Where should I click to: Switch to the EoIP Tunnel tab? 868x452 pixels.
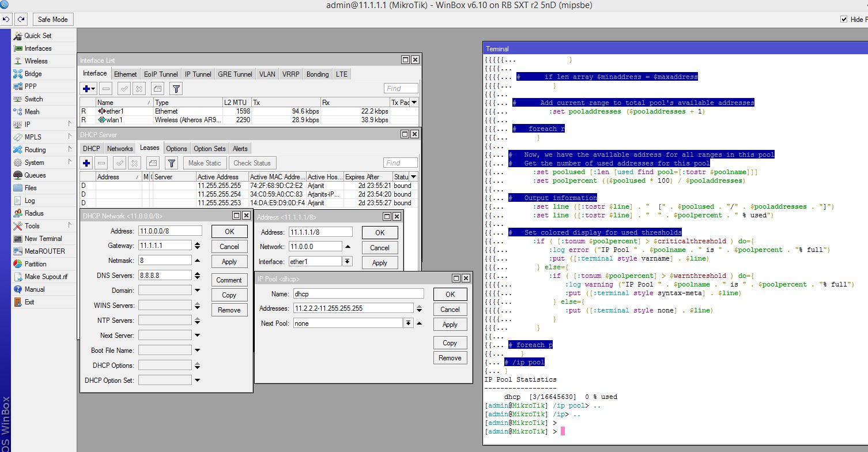(x=160, y=74)
